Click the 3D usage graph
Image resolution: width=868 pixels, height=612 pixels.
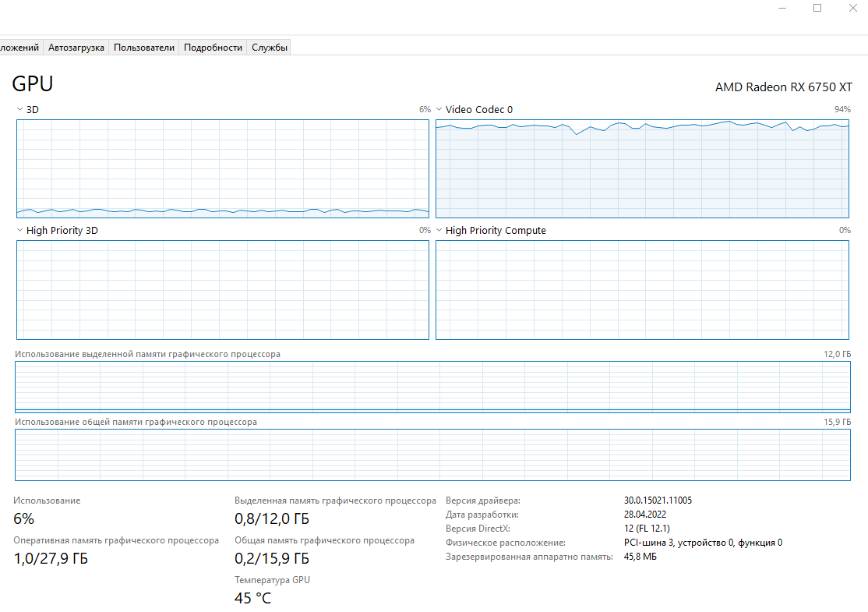coord(223,168)
